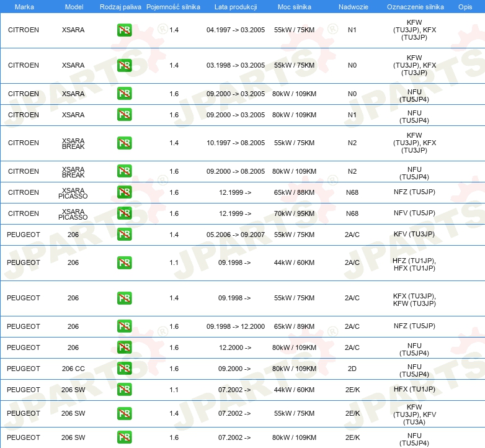
Task: Click fuel icon for Xsara Picasso 70kW row
Action: 124,213
